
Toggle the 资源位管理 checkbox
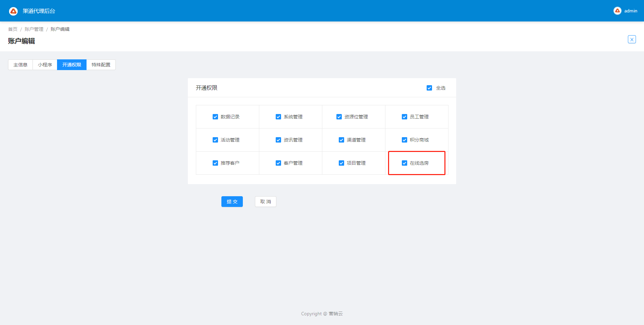pos(339,117)
